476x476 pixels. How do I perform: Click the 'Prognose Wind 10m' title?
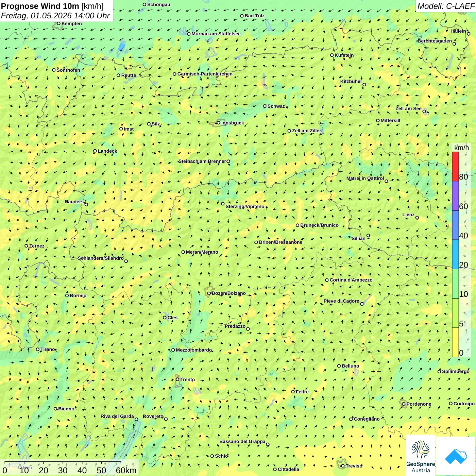pyautogui.click(x=40, y=6)
